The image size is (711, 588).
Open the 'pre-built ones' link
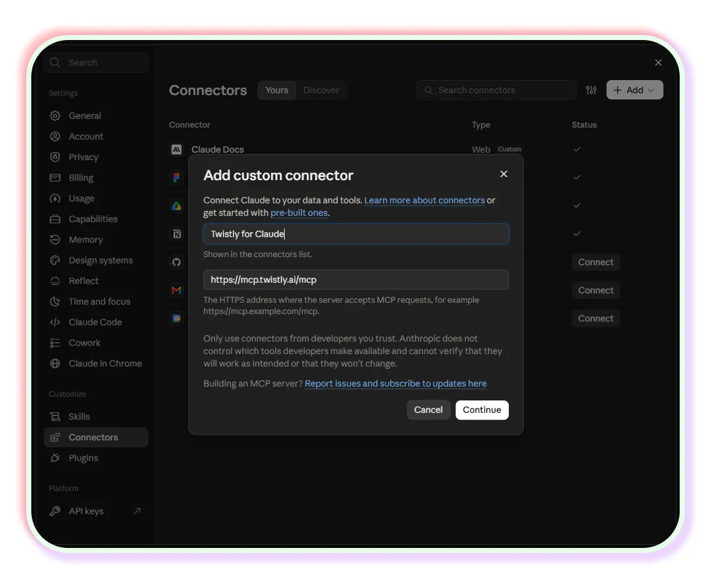click(x=299, y=213)
